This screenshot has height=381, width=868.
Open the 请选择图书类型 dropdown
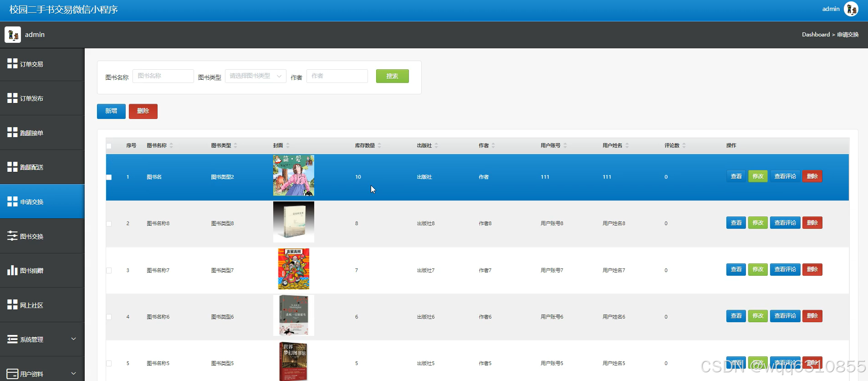(x=255, y=76)
